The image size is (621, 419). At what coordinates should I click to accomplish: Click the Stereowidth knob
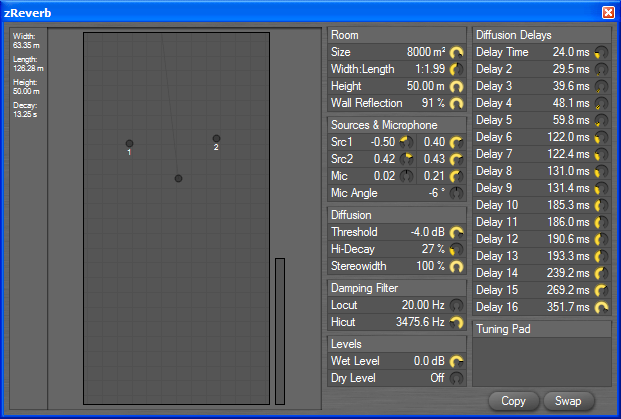457,266
